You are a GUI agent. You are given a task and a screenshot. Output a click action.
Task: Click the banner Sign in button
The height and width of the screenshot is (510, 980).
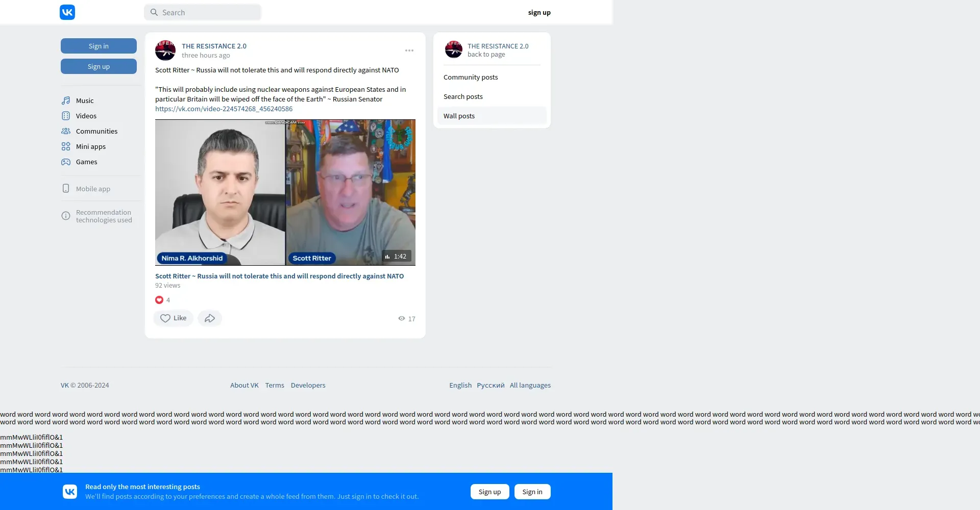532,492
